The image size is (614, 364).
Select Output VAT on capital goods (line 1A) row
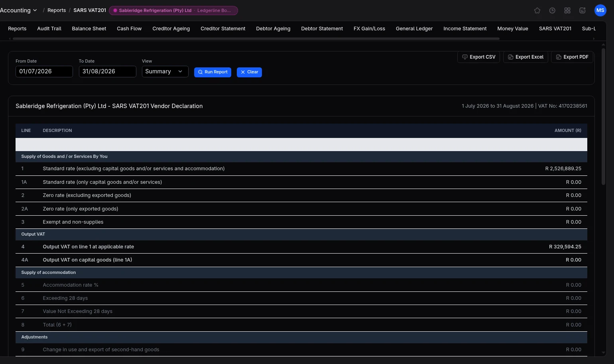(301, 260)
